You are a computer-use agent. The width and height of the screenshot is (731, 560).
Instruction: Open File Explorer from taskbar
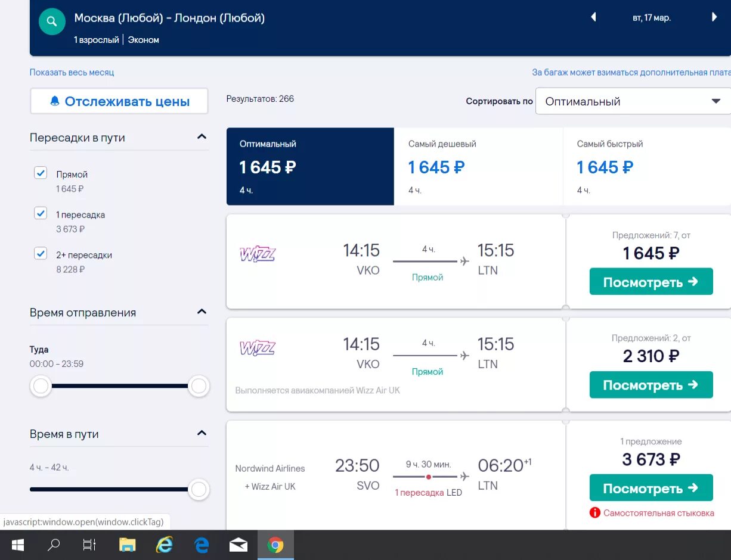pos(128,545)
